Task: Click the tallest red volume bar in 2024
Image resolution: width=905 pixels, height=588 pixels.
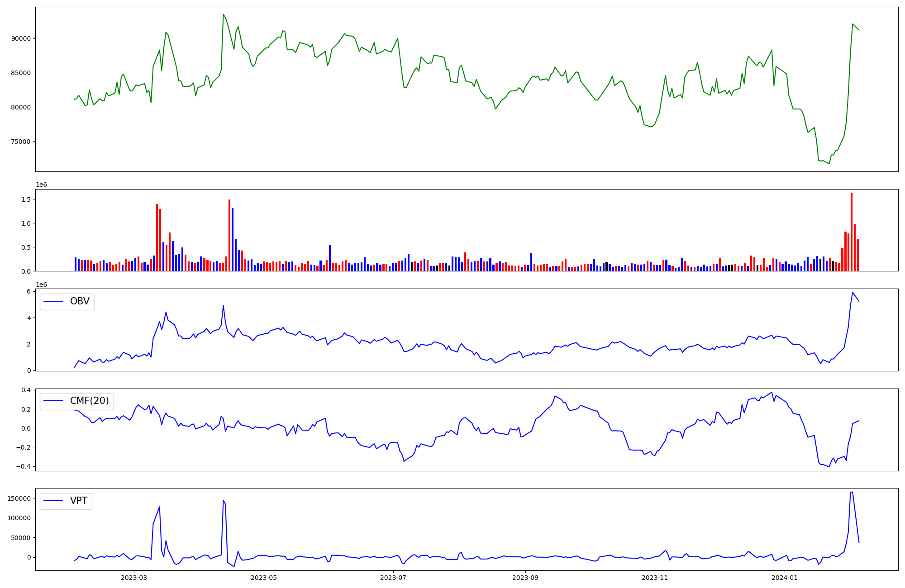Action: click(x=852, y=232)
